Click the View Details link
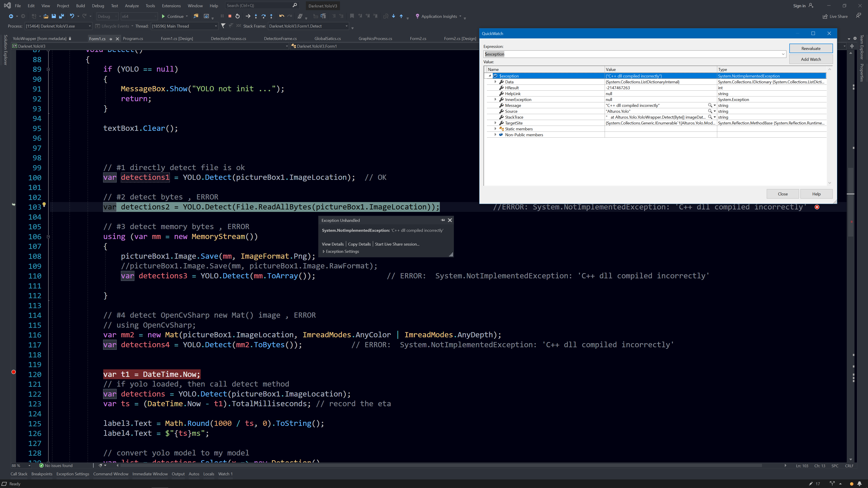Image resolution: width=868 pixels, height=488 pixels. click(x=333, y=244)
